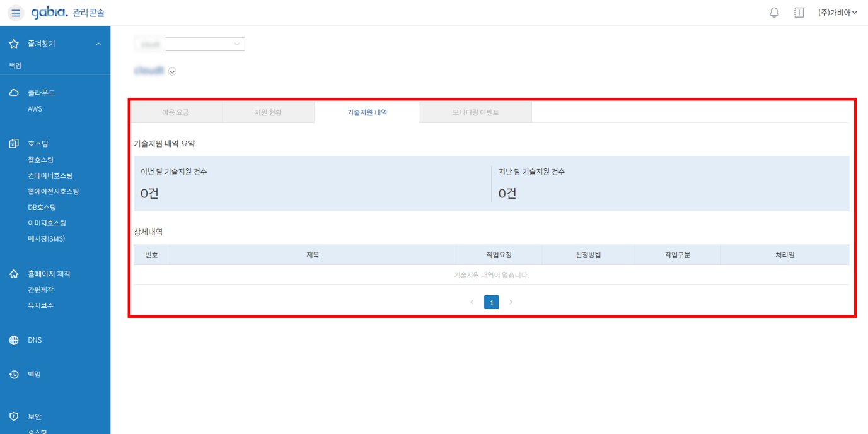The image size is (868, 434).
Task: Select the 보안 sidebar menu
Action: click(35, 416)
